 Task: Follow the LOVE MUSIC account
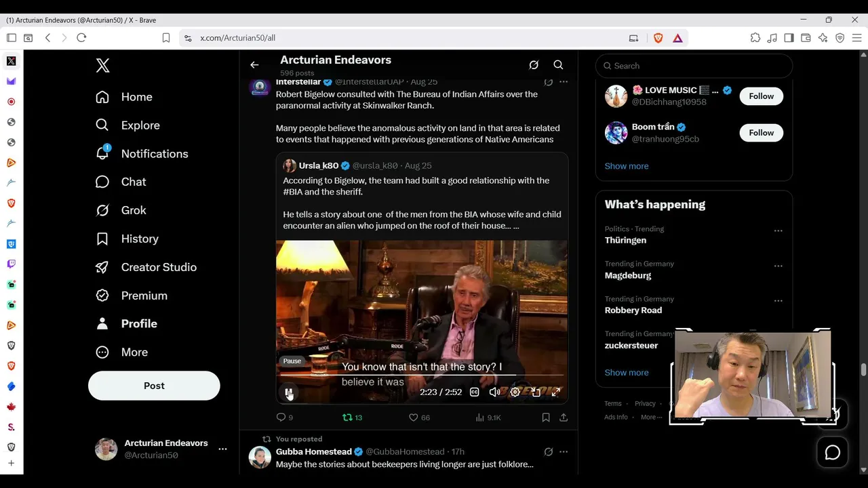(x=761, y=96)
